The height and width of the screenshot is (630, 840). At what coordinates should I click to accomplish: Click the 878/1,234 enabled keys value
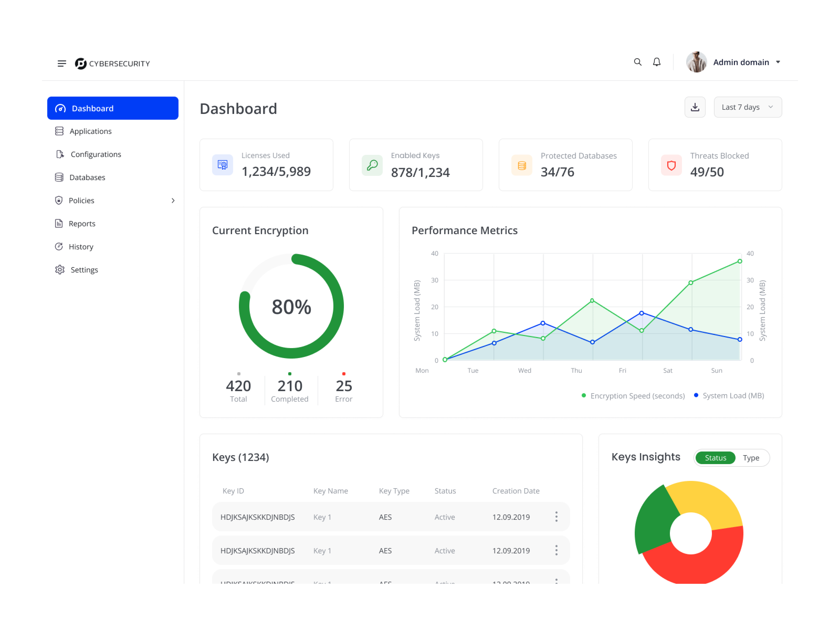[420, 172]
